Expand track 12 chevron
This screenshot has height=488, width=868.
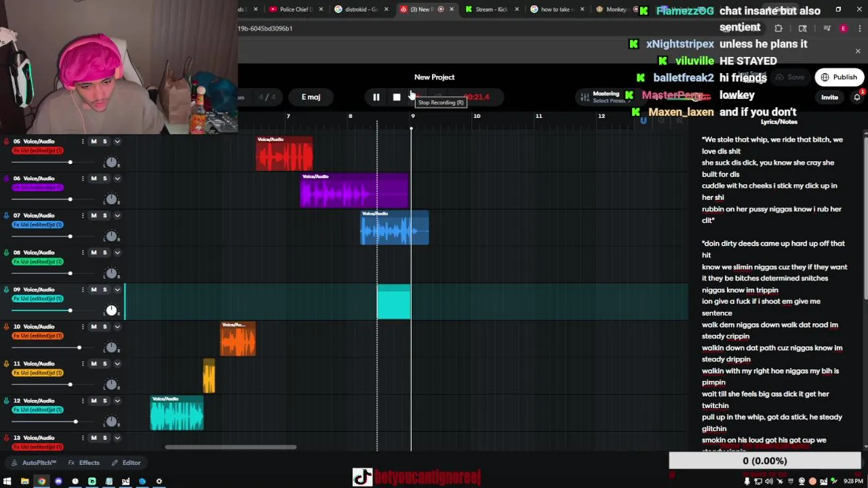pyautogui.click(x=117, y=401)
